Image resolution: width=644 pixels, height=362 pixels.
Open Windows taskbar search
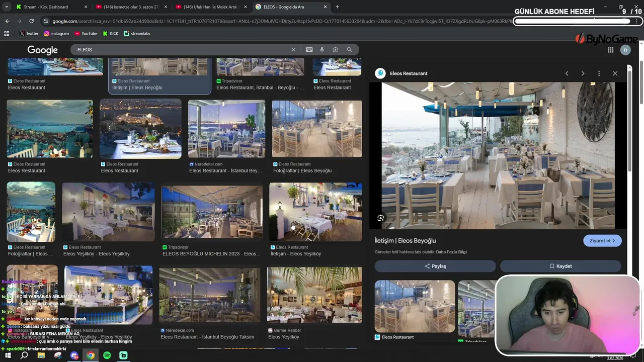pyautogui.click(x=24, y=355)
